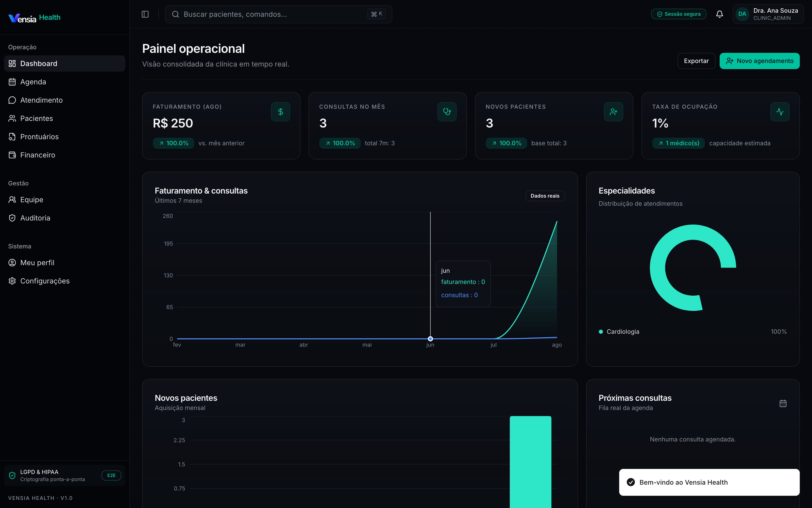Image resolution: width=812 pixels, height=508 pixels.
Task: Click the Configurações gear icon
Action: [12, 281]
